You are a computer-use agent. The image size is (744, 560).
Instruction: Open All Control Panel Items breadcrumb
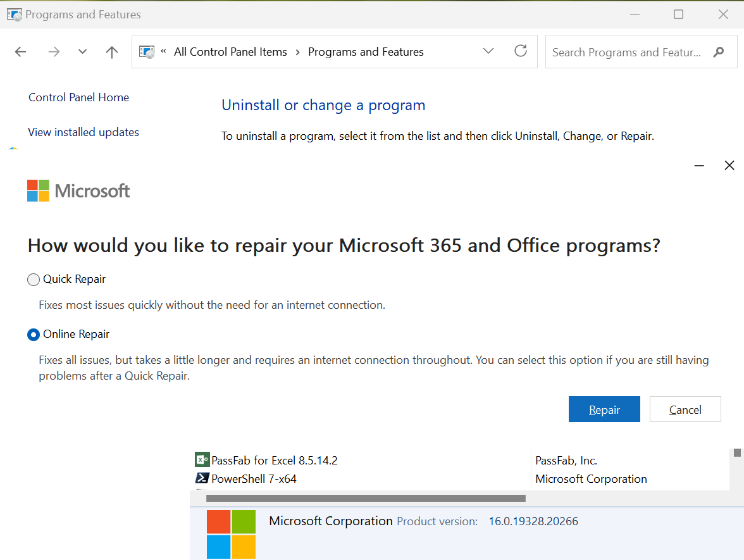click(230, 52)
